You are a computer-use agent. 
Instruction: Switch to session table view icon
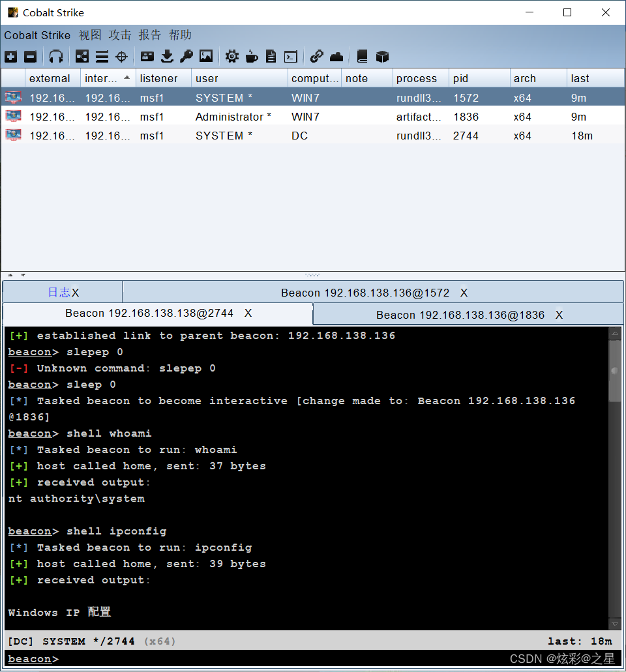pos(102,56)
